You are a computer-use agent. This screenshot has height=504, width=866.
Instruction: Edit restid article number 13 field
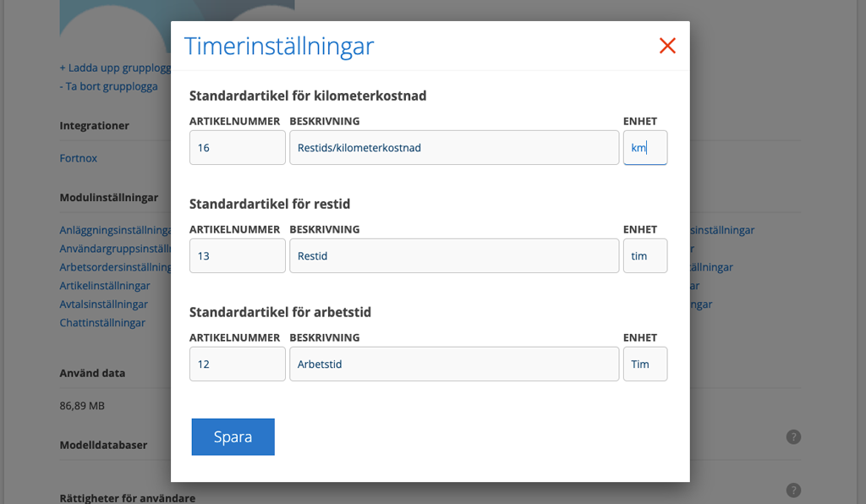(x=238, y=255)
